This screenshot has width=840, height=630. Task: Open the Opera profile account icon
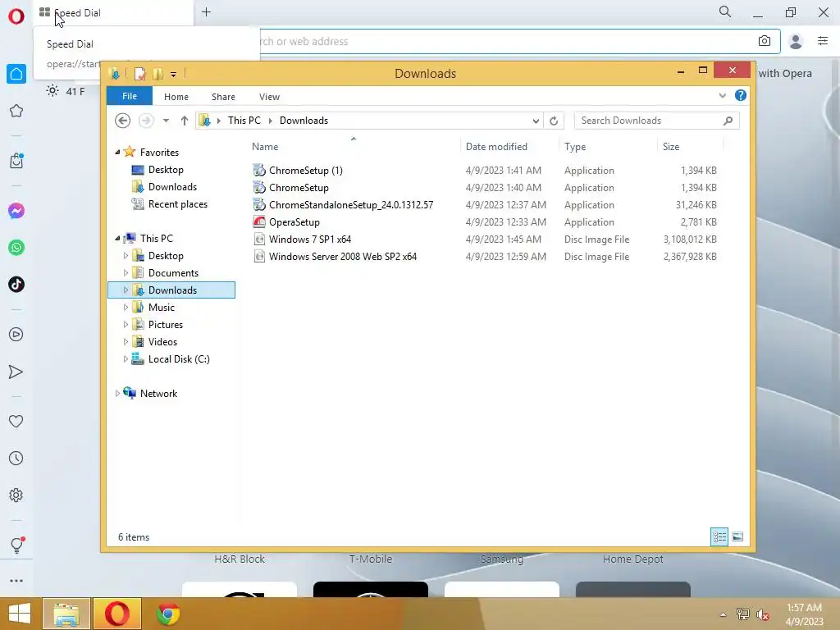pyautogui.click(x=796, y=41)
